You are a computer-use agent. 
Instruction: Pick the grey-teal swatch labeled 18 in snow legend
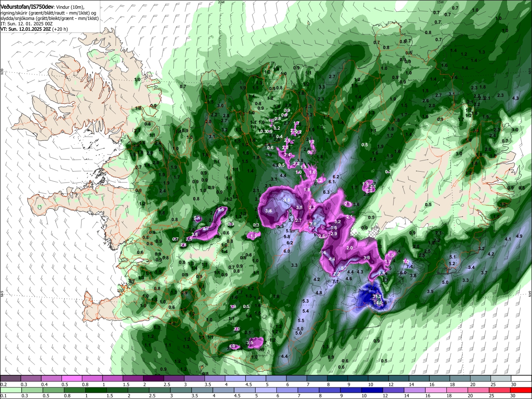pos(460,378)
